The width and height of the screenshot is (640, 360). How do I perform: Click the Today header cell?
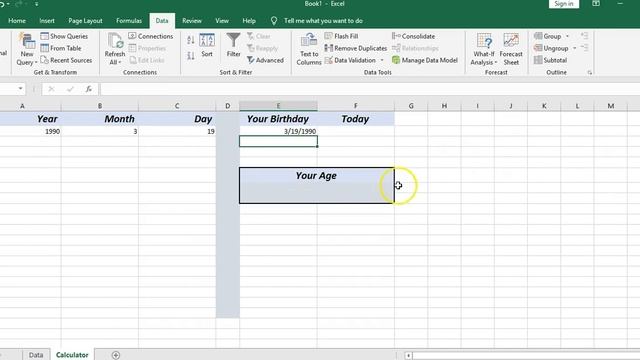pos(356,119)
